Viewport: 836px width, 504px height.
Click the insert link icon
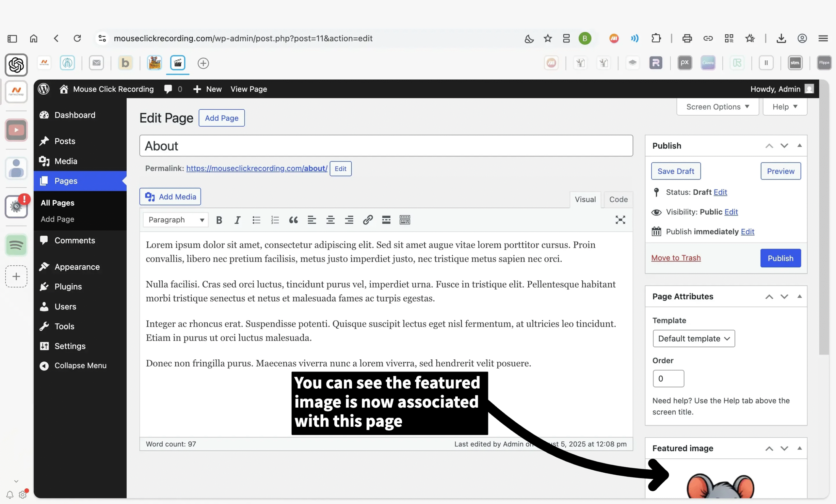(x=367, y=220)
